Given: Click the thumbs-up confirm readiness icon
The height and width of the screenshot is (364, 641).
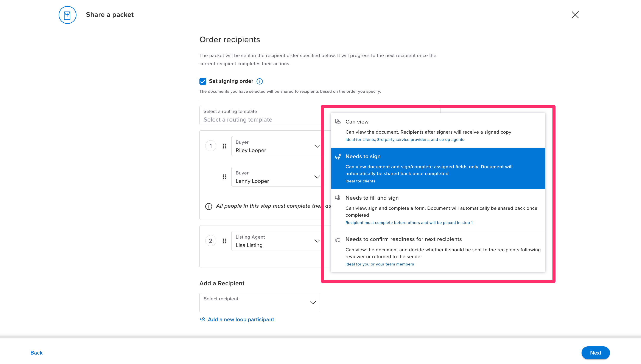Looking at the screenshot, I should [x=338, y=239].
